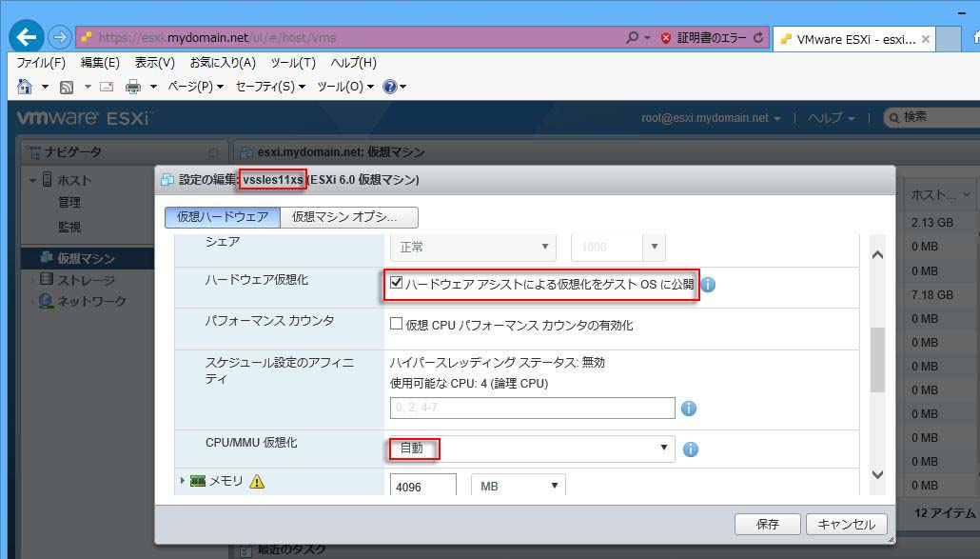Open the ファイル(F) menu
Screen dimensions: 980x559
click(x=41, y=63)
